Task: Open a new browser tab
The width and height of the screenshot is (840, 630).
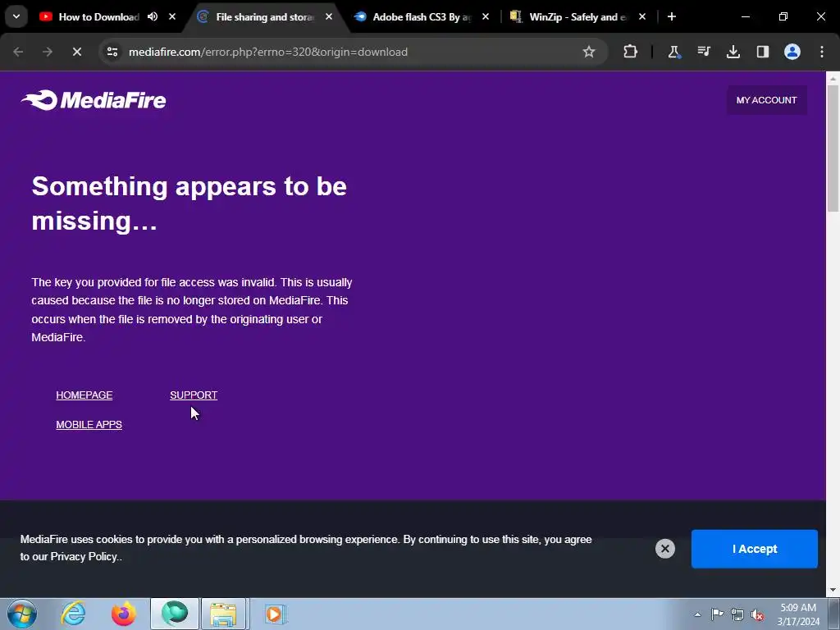Action: (671, 16)
